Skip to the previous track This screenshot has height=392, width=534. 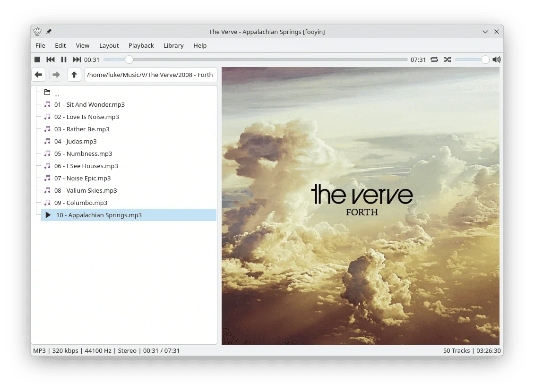point(51,60)
